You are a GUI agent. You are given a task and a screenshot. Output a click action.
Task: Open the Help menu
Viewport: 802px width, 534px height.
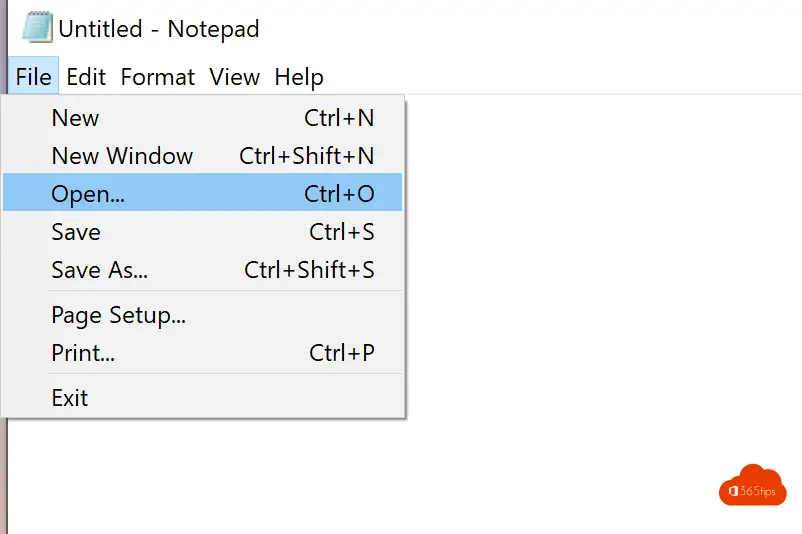coord(299,77)
